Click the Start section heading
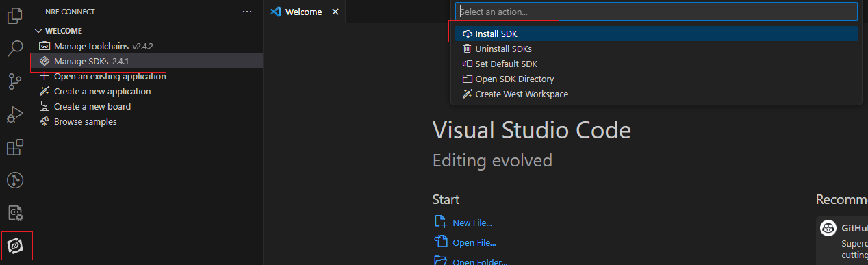The width and height of the screenshot is (868, 265). 446,199
